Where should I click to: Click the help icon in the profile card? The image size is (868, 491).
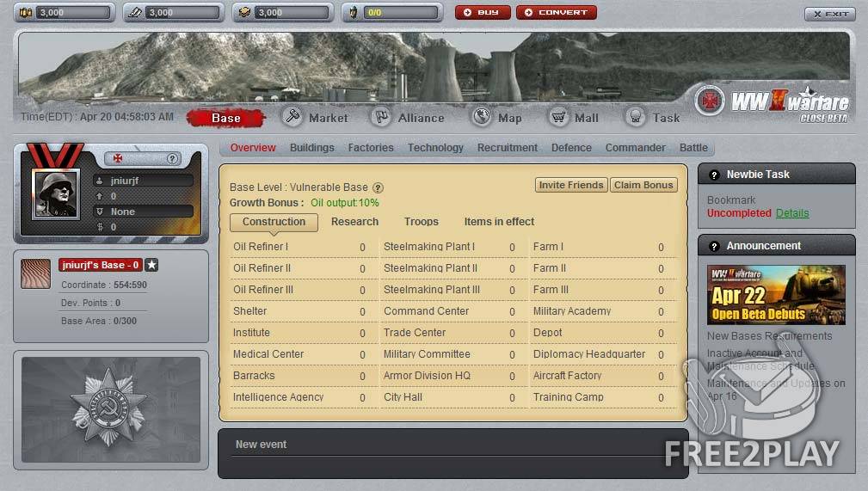coord(172,158)
